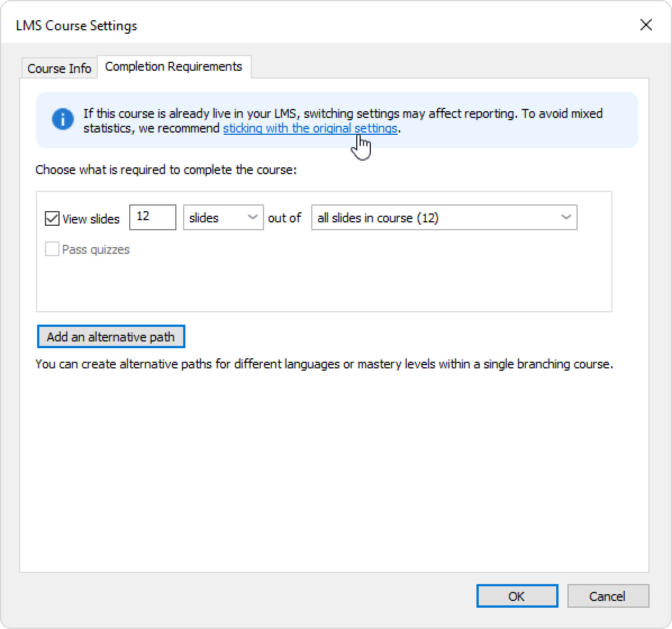672x629 pixels.
Task: Open the slides unit dropdown
Action: pos(223,217)
